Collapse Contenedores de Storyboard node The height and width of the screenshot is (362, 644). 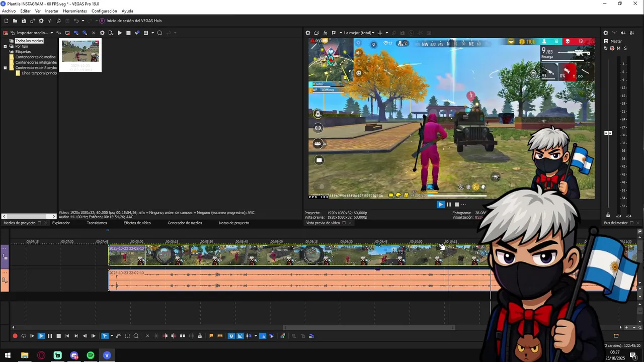point(5,67)
